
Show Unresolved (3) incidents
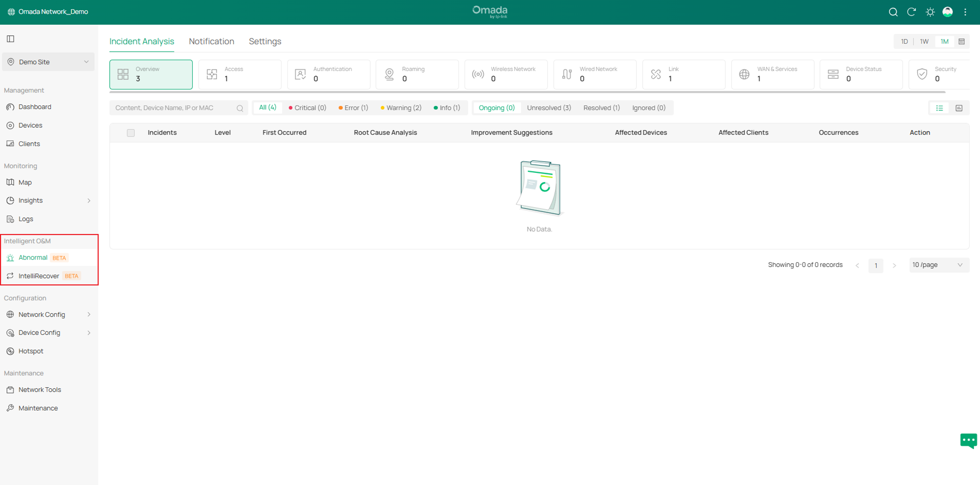pos(549,108)
